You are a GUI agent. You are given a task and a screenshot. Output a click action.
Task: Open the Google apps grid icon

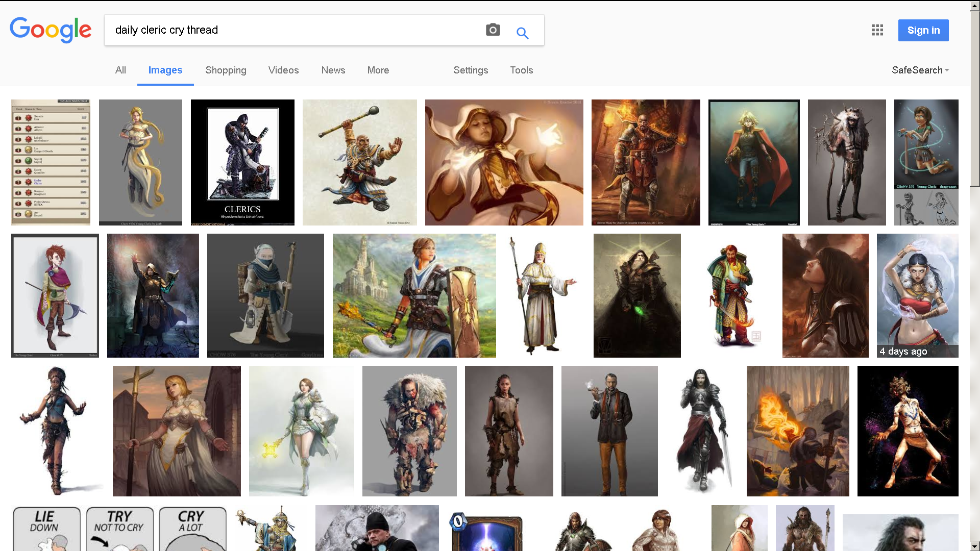tap(877, 30)
